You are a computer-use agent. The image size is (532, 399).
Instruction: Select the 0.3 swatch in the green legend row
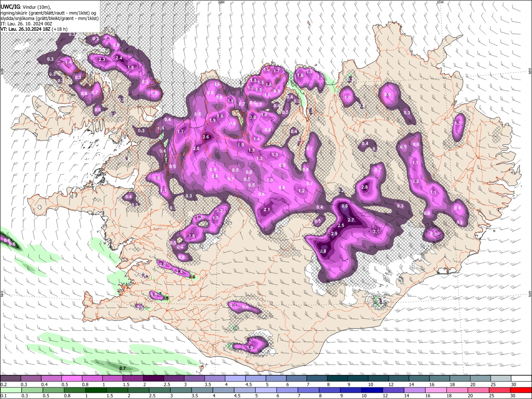pyautogui.click(x=32, y=390)
